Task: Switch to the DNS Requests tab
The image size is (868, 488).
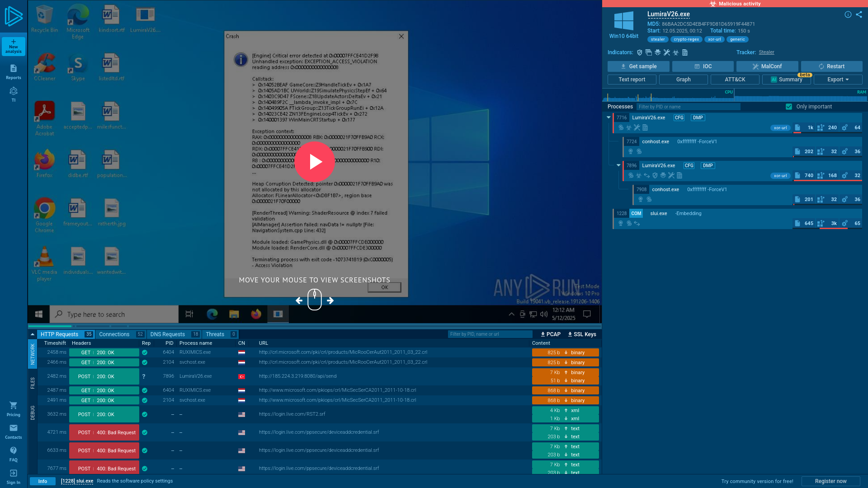Action: coord(174,334)
